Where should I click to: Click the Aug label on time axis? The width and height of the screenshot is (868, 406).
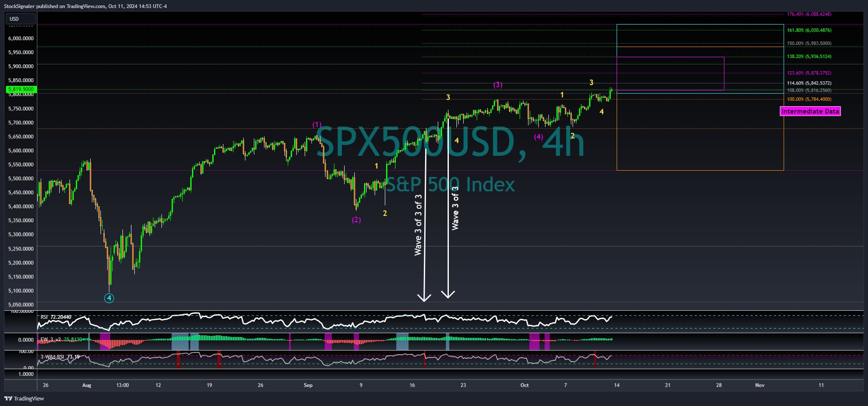click(86, 385)
